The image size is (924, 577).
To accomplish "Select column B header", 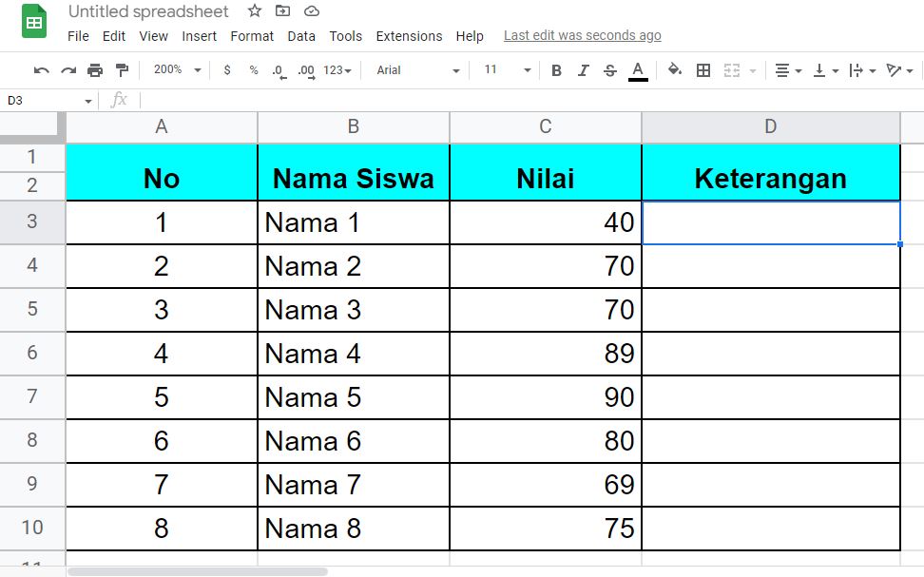I will tap(354, 126).
